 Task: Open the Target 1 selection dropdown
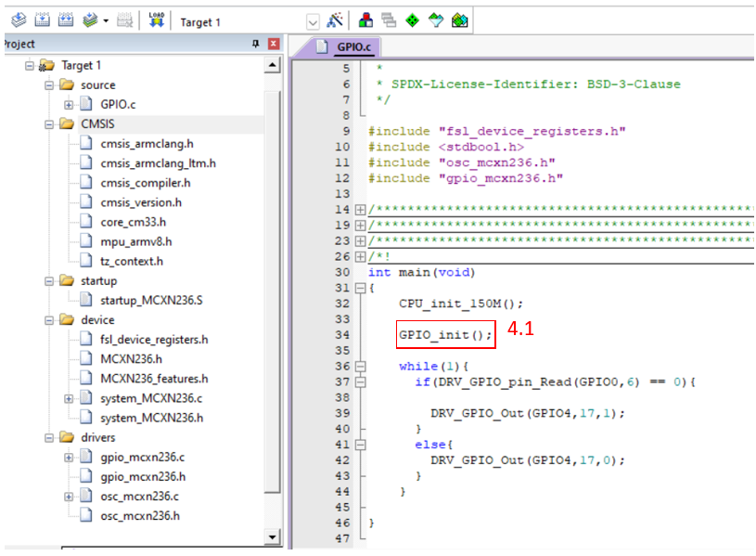(313, 21)
